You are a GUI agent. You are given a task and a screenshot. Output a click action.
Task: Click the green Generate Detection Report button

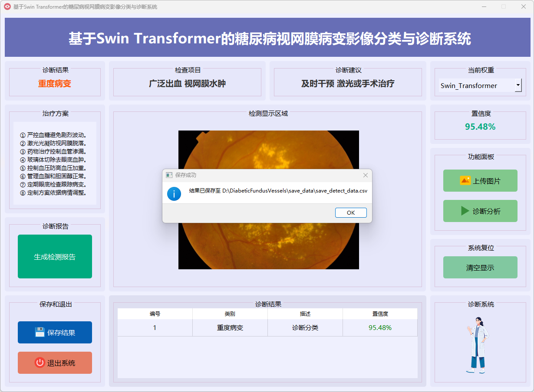[x=55, y=256]
